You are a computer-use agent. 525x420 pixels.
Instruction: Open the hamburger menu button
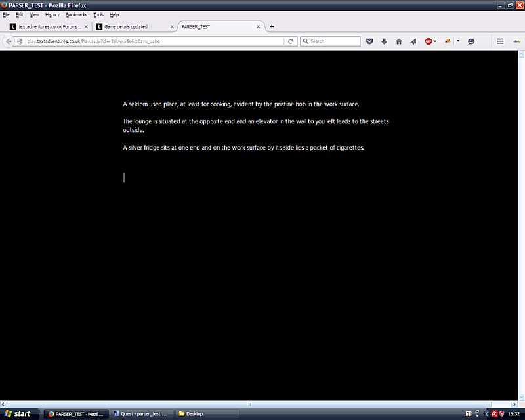[500, 41]
